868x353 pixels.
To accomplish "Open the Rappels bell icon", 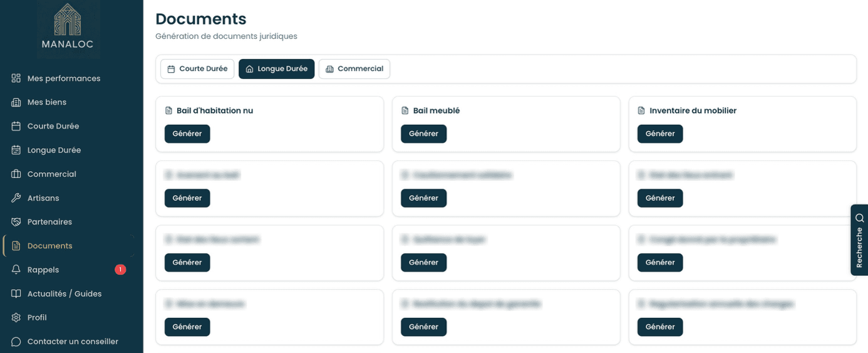I will click(x=16, y=270).
